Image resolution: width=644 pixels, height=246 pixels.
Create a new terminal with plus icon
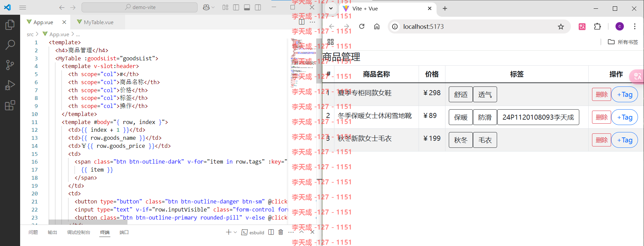pos(228,232)
